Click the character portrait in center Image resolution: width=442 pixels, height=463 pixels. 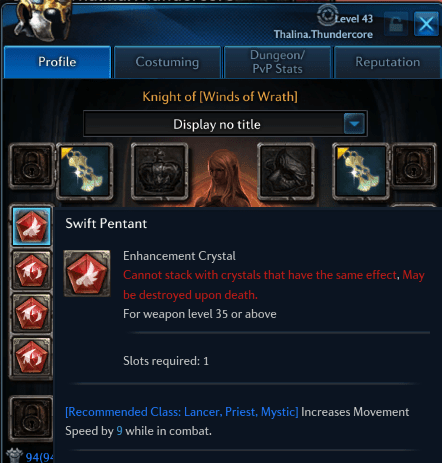pos(223,177)
